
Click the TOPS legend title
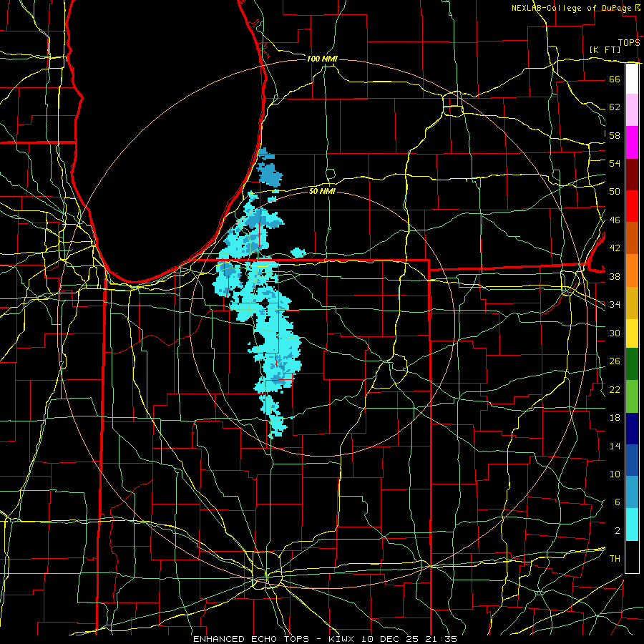point(629,42)
